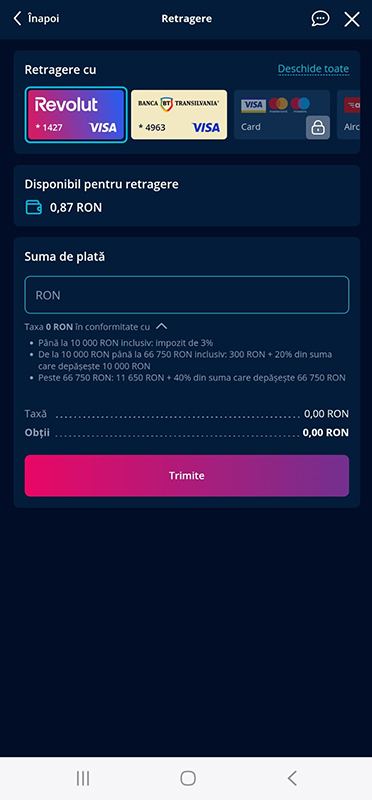Close the Retragere screen with X
Viewport: 372px width, 800px height.
pyautogui.click(x=352, y=19)
